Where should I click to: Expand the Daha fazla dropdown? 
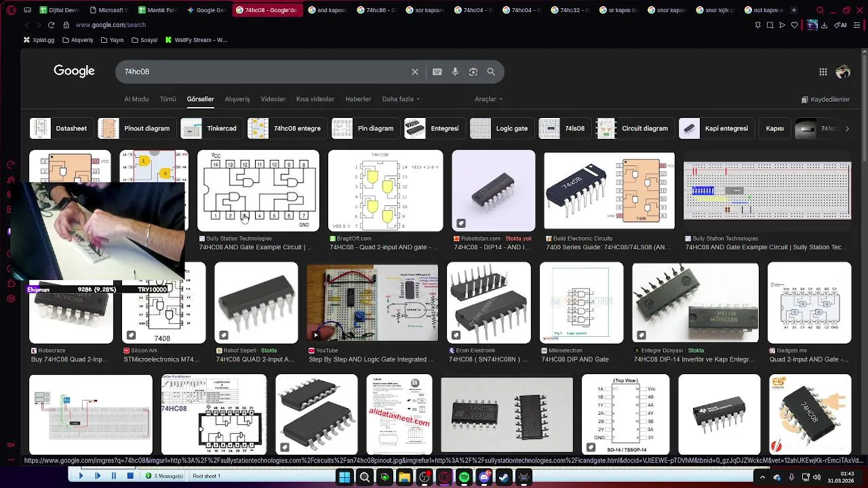click(401, 99)
